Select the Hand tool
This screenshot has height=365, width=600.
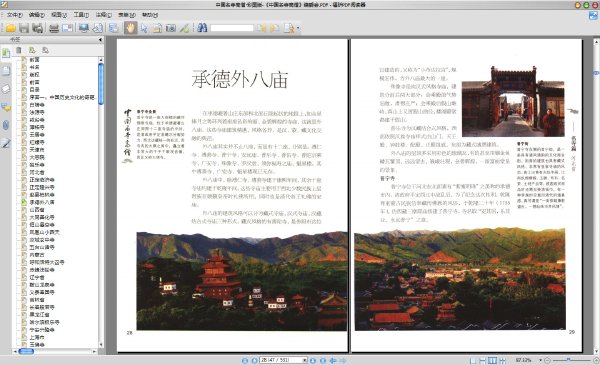pyautogui.click(x=130, y=28)
